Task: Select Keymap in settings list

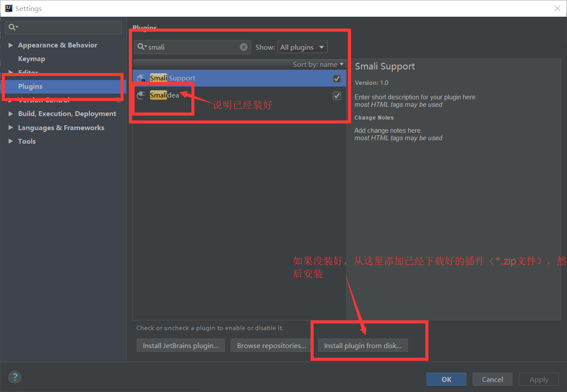Action: click(x=32, y=59)
